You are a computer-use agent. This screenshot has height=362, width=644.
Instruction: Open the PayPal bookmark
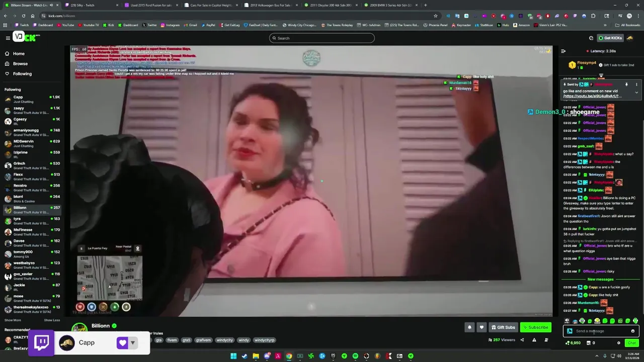click(x=208, y=25)
